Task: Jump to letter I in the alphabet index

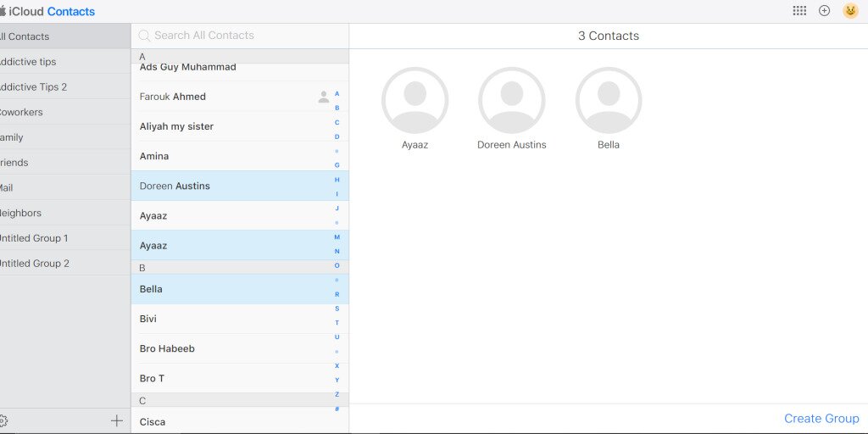Action: click(x=337, y=194)
